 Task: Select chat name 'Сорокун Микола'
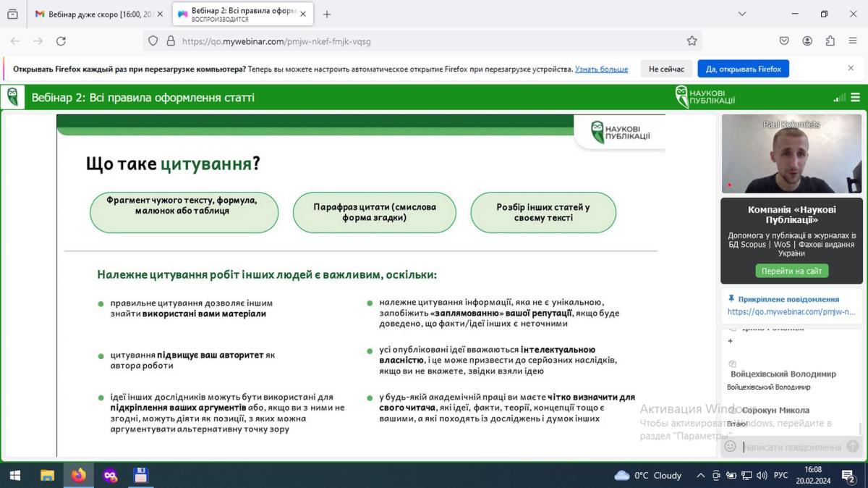pyautogui.click(x=775, y=410)
